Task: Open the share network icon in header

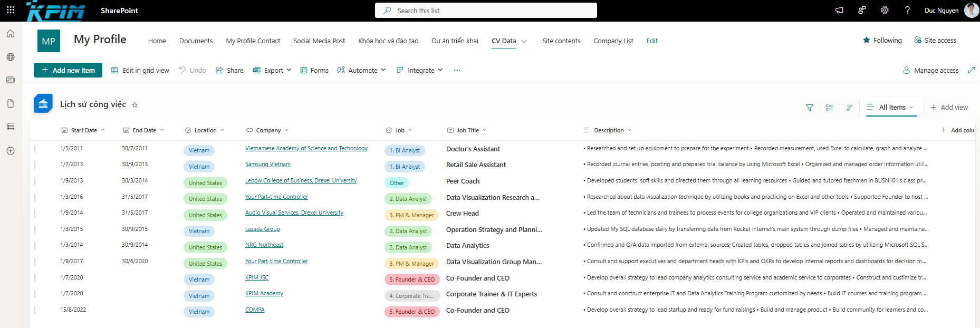Action: tap(862, 10)
